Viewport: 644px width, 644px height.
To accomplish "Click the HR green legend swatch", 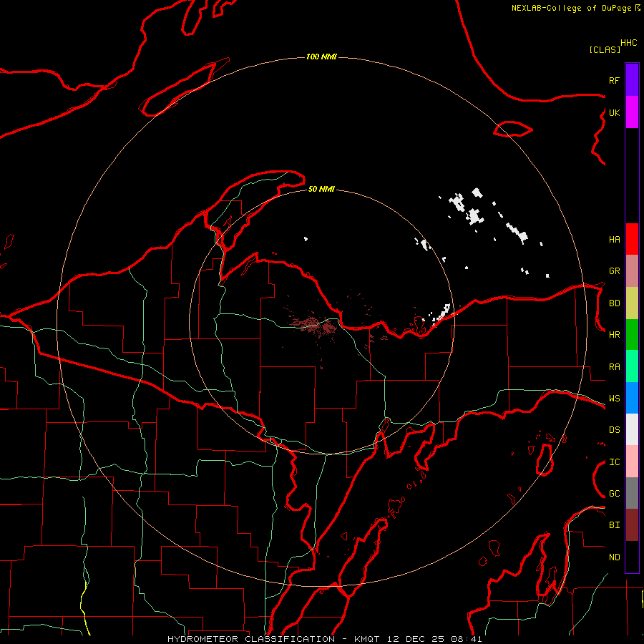I will (632, 335).
